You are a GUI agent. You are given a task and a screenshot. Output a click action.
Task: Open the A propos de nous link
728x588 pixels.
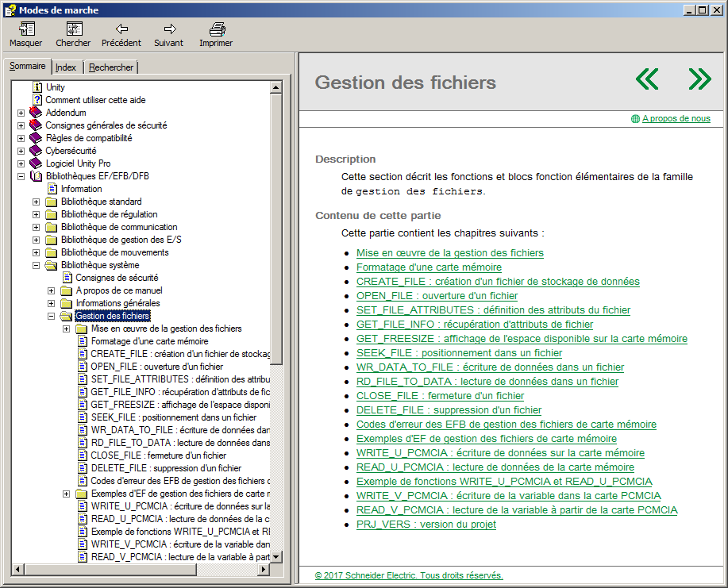pyautogui.click(x=676, y=119)
